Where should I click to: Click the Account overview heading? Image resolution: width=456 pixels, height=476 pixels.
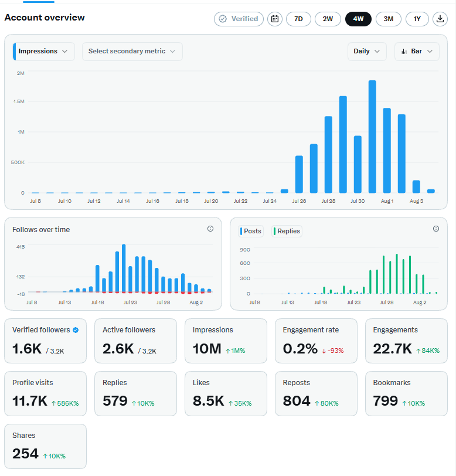click(x=45, y=18)
